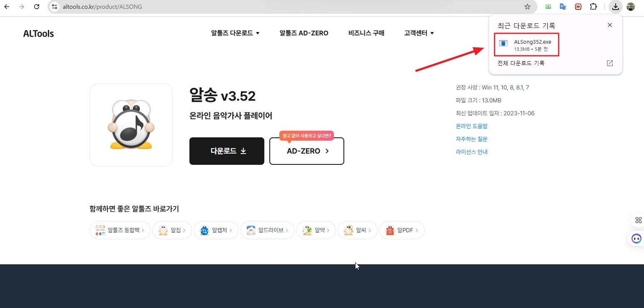This screenshot has height=308, width=644.
Task: Click the 최근 다운로드 기록 header
Action: (527, 26)
